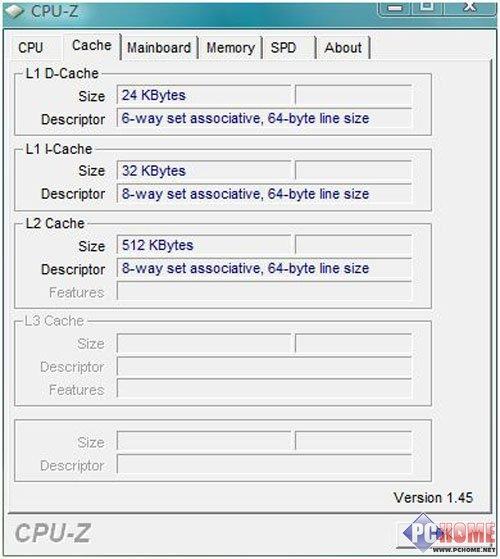Maximize the CPU-Z window
Screen dimensions: 500x559
coord(427,7)
